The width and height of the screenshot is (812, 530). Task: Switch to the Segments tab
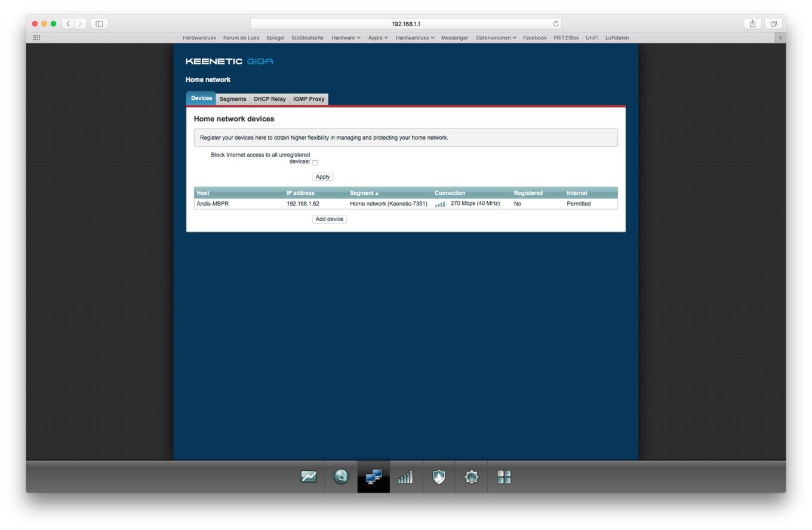[233, 99]
